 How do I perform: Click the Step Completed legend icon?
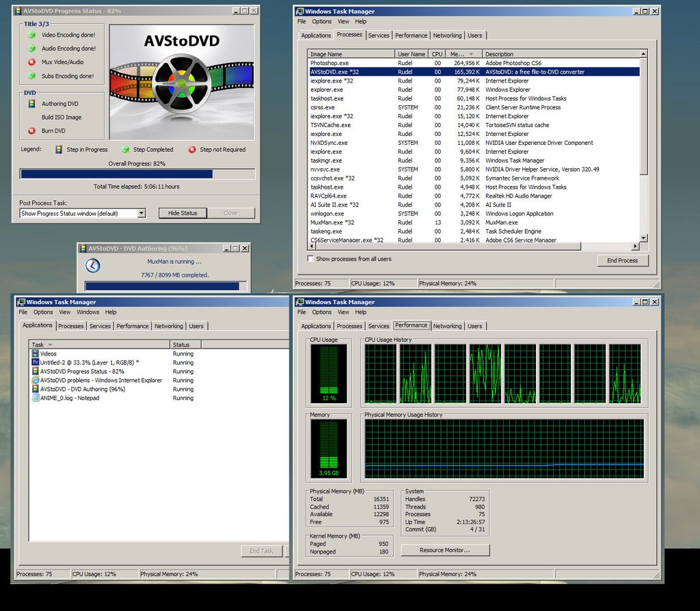(126, 150)
